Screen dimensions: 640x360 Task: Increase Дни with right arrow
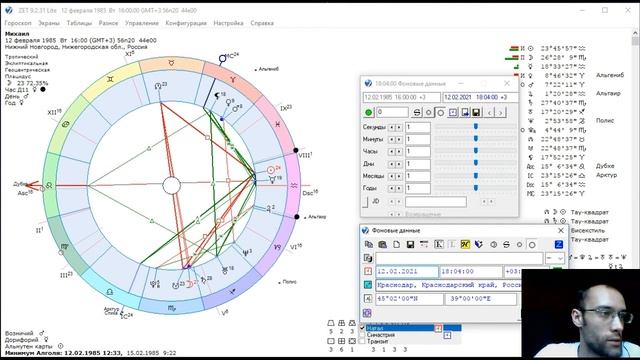point(399,164)
